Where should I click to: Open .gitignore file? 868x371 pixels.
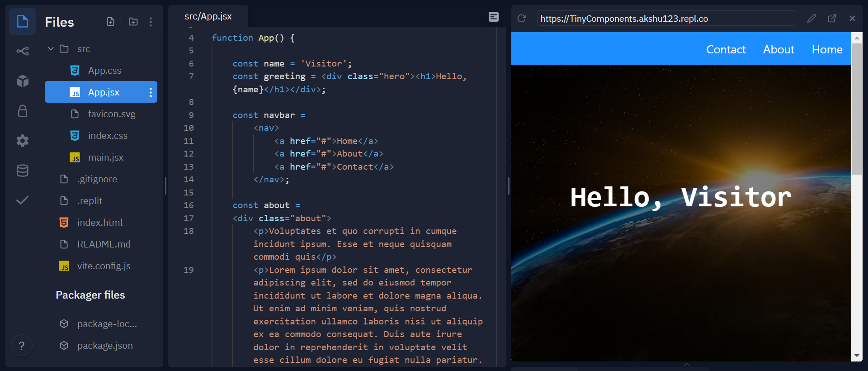(101, 179)
